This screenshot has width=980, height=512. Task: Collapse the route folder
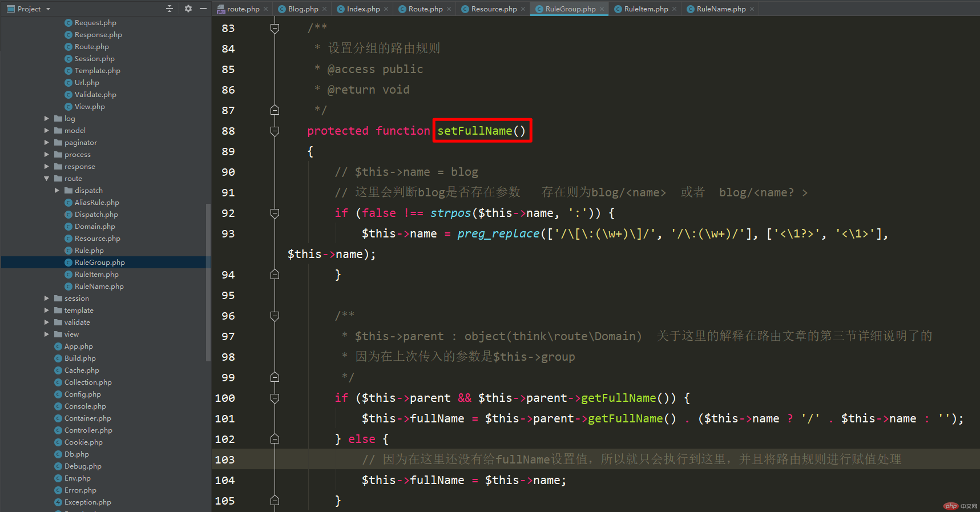(x=47, y=178)
